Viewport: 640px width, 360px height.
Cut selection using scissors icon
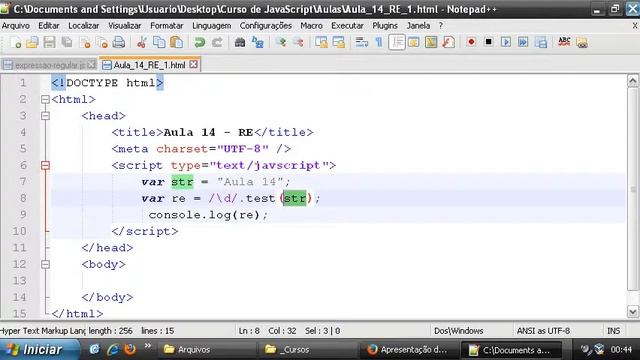click(142, 42)
